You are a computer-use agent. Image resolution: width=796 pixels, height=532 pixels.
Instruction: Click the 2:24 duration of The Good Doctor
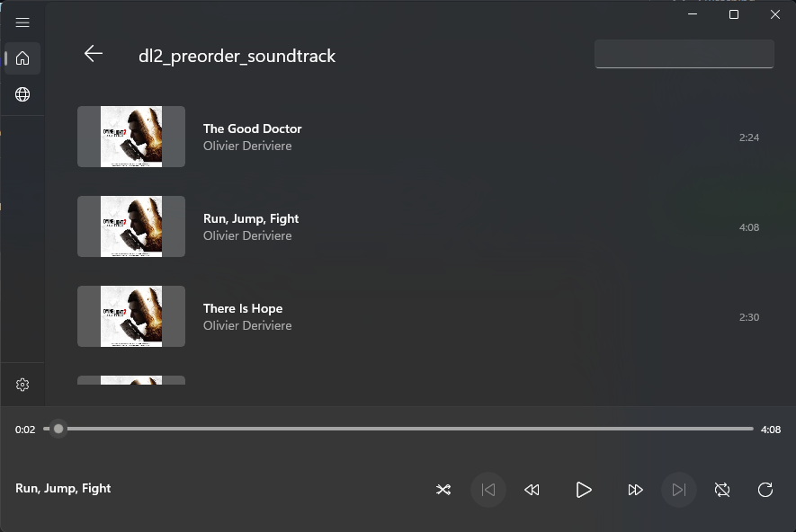coord(749,137)
